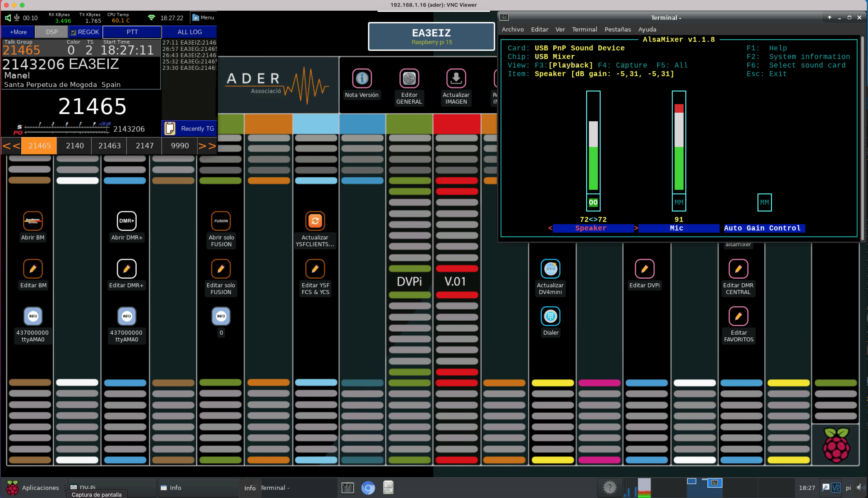The width and height of the screenshot is (868, 498).
Task: Open Editar menu in Terminal
Action: (x=540, y=29)
